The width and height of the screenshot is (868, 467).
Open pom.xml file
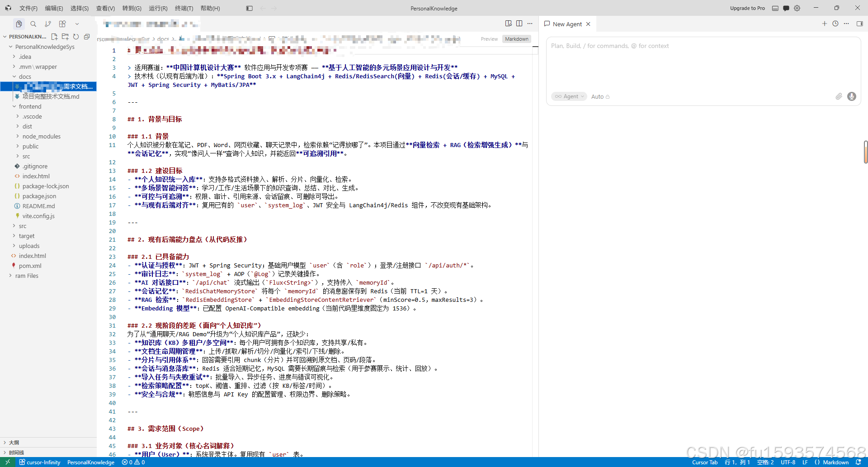[x=48, y=266]
